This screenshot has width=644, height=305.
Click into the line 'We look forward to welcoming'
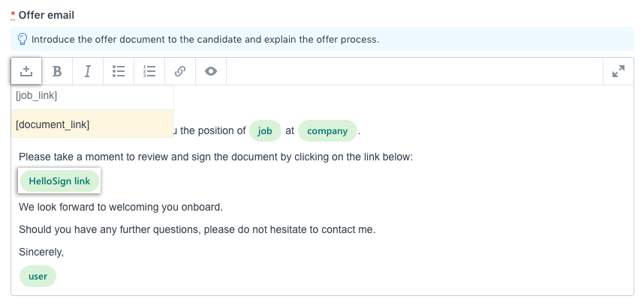tap(121, 207)
